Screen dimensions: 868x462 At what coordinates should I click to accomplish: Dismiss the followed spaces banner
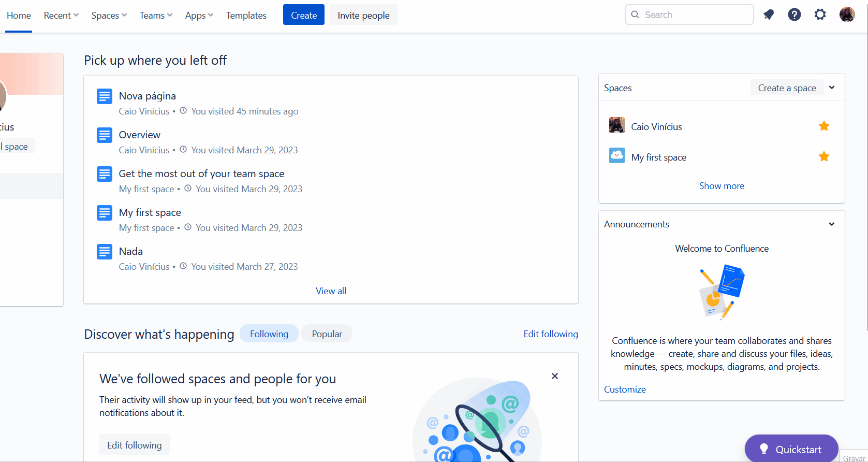[555, 376]
